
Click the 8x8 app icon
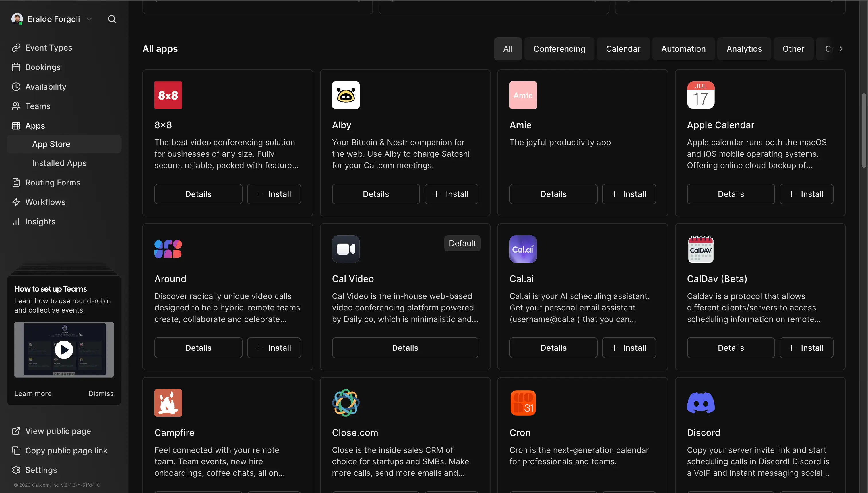[x=168, y=95]
